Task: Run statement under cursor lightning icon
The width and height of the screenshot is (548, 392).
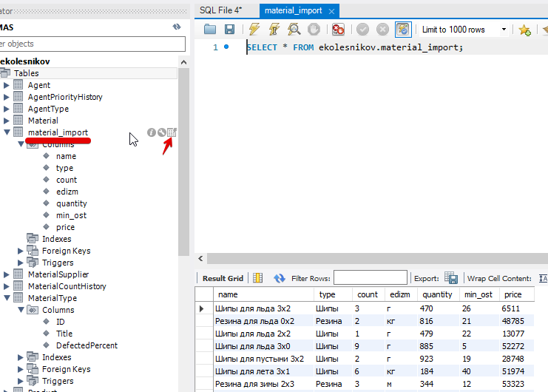Action: click(x=274, y=30)
